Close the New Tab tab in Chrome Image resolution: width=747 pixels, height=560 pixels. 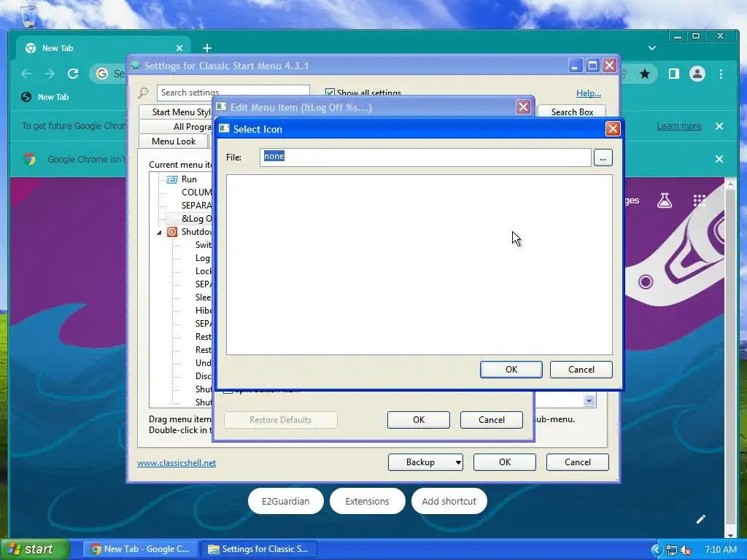pyautogui.click(x=179, y=48)
